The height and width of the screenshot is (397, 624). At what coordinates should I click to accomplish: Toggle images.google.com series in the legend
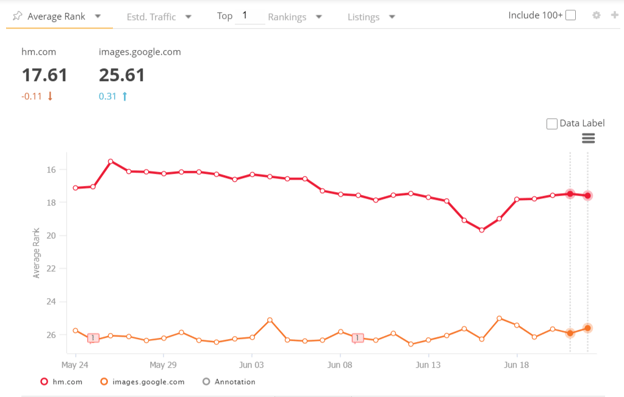(x=142, y=382)
